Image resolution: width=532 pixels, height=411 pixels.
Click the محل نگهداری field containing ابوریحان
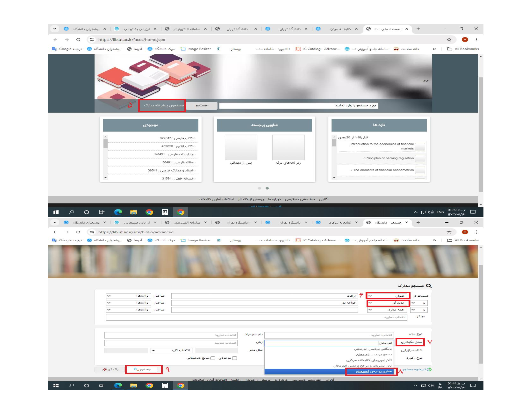329,343
